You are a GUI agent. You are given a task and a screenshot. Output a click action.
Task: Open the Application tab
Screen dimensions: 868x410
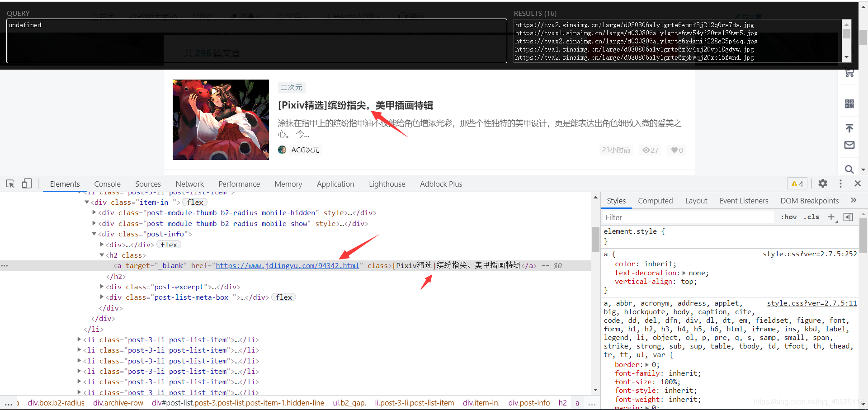point(335,184)
